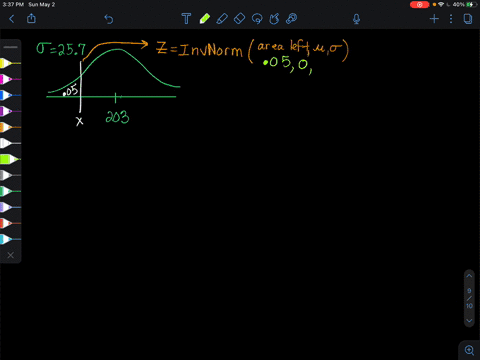Choose the orange highlighter
The height and width of the screenshot is (360, 480).
(x=10, y=127)
